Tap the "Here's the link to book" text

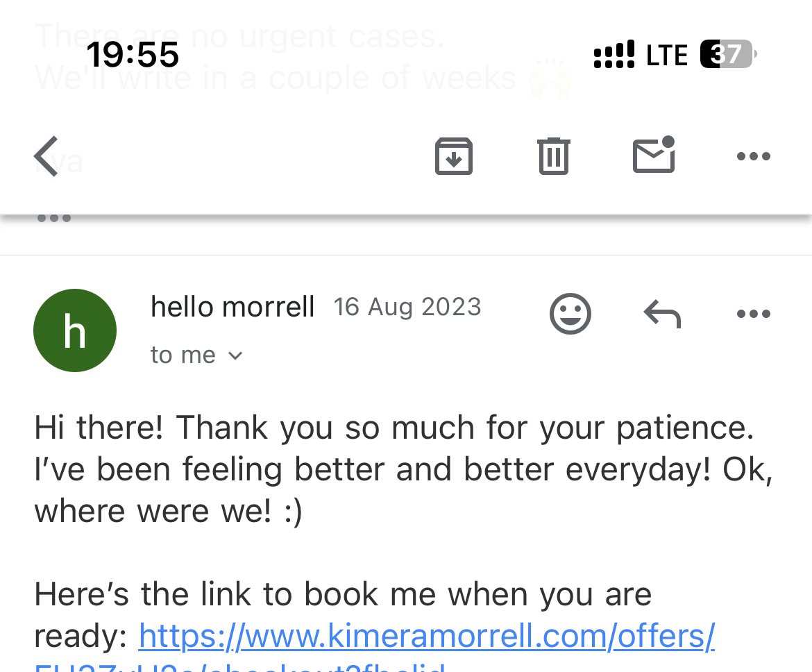click(343, 594)
